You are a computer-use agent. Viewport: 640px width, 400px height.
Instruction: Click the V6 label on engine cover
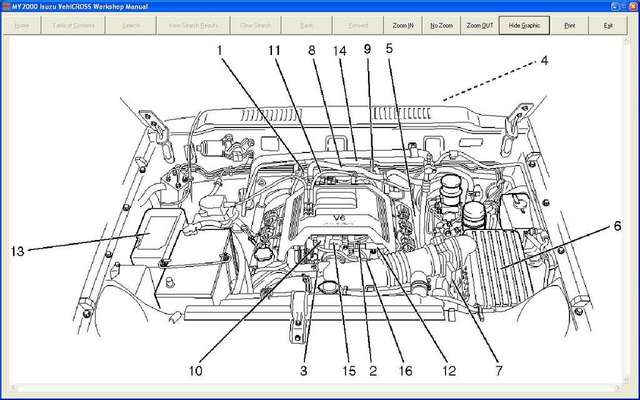pos(339,217)
